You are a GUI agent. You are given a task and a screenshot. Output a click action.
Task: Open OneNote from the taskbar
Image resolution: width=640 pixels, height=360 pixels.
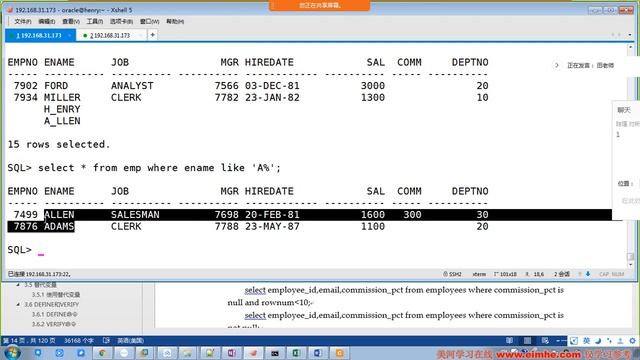tap(231, 353)
